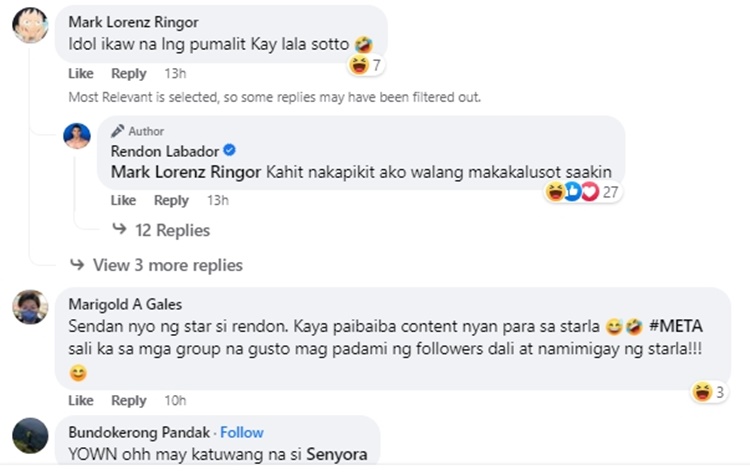Click the blue verified badge beside Rendon Labador

pos(229,150)
